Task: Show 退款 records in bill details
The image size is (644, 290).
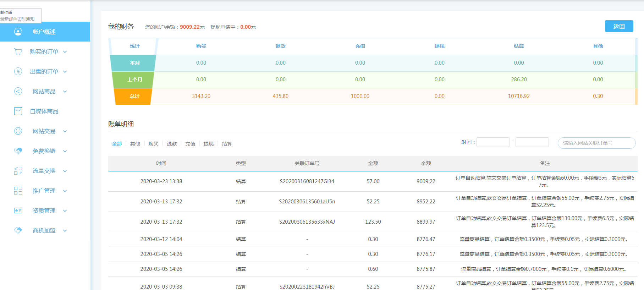Action: 172,144
